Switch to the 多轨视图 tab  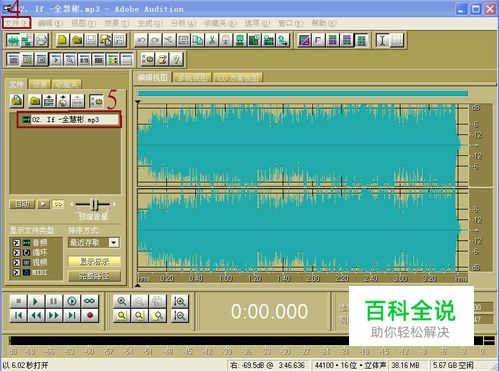pyautogui.click(x=193, y=78)
